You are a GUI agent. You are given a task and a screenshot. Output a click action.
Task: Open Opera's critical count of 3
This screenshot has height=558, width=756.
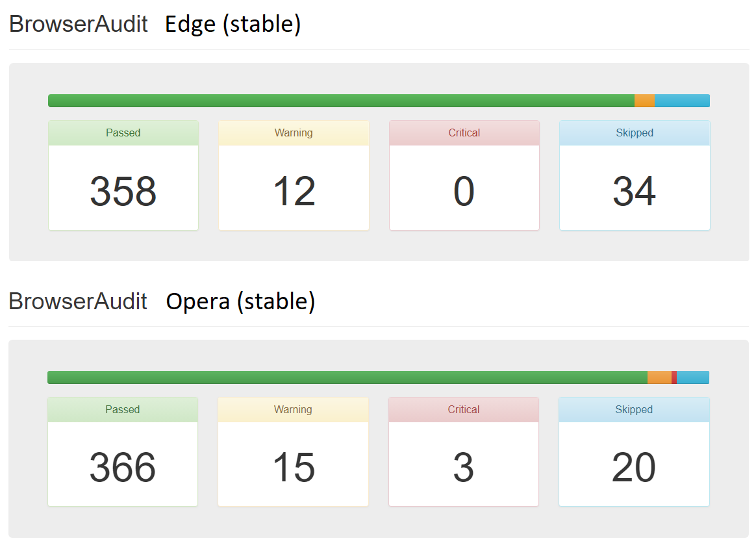pos(463,468)
